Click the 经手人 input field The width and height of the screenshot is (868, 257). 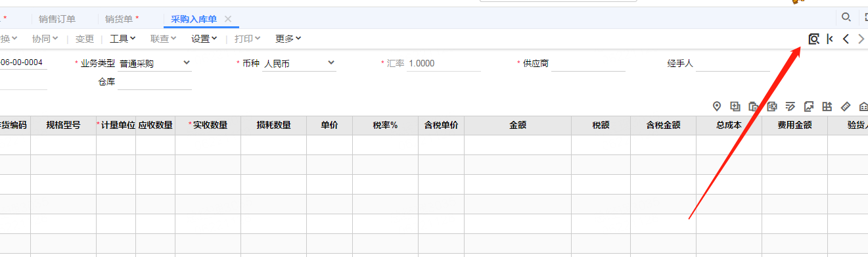tap(733, 64)
